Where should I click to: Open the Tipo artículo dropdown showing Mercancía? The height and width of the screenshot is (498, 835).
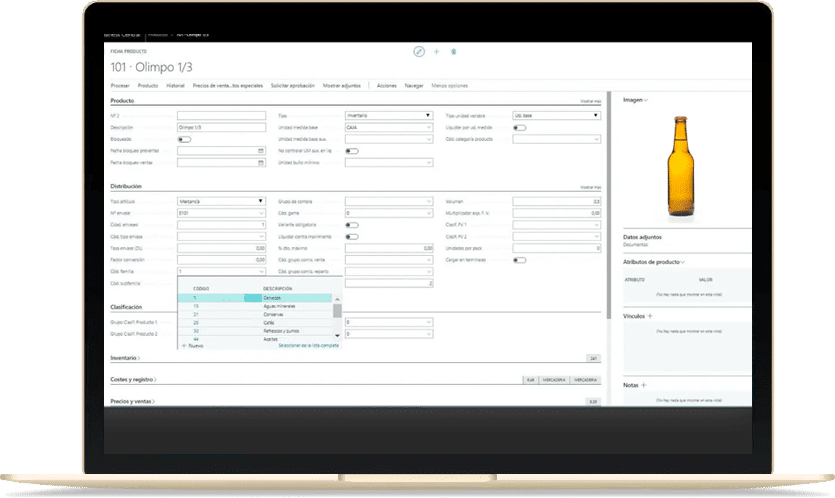[220, 201]
